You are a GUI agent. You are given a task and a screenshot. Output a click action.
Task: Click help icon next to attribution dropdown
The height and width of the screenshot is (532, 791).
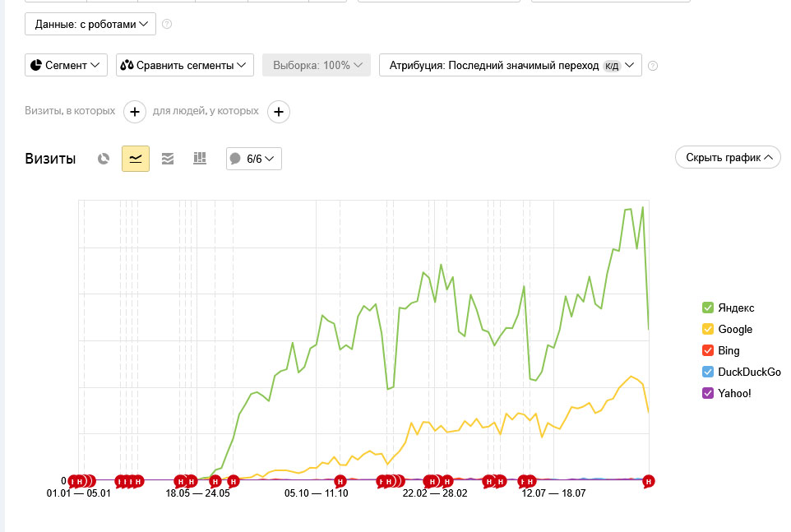click(x=653, y=66)
